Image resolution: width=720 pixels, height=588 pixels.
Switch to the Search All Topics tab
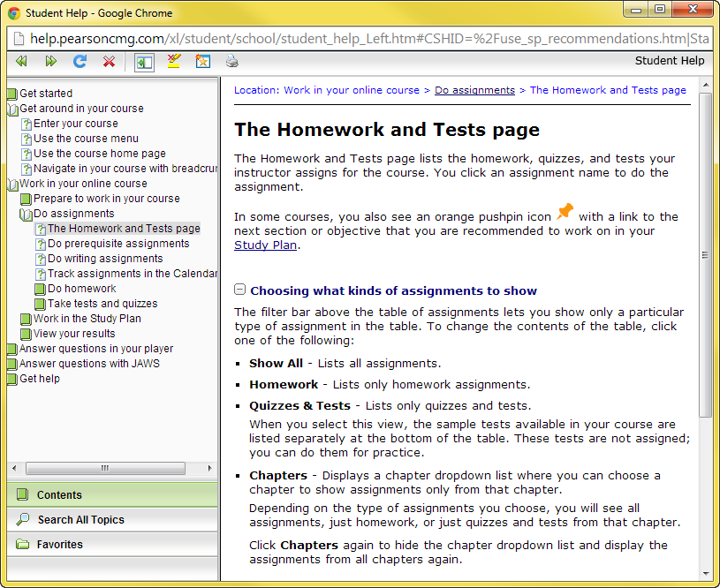pyautogui.click(x=112, y=520)
